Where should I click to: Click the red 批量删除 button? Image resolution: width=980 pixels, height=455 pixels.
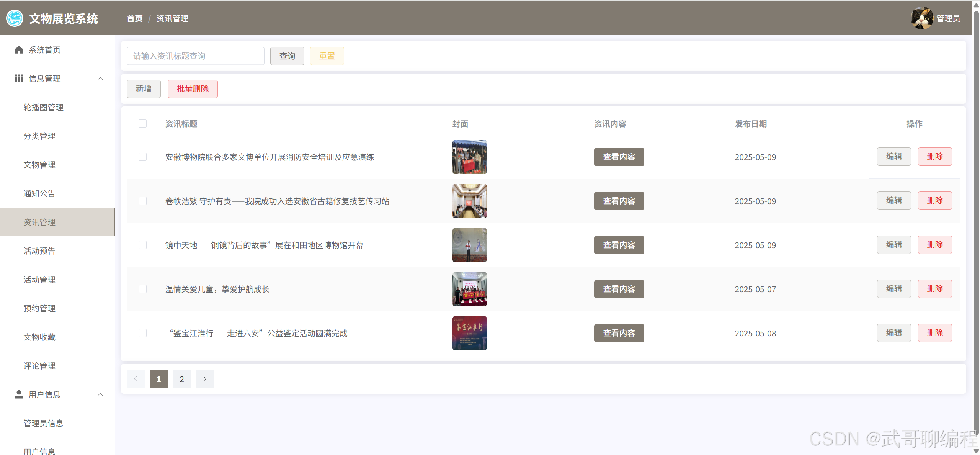193,89
